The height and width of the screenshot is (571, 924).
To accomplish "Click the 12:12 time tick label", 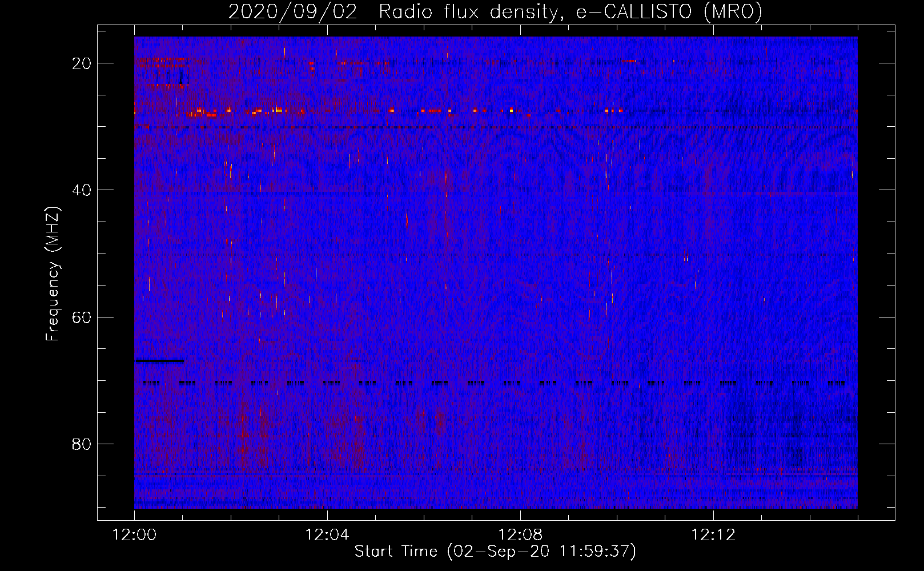I will point(713,535).
